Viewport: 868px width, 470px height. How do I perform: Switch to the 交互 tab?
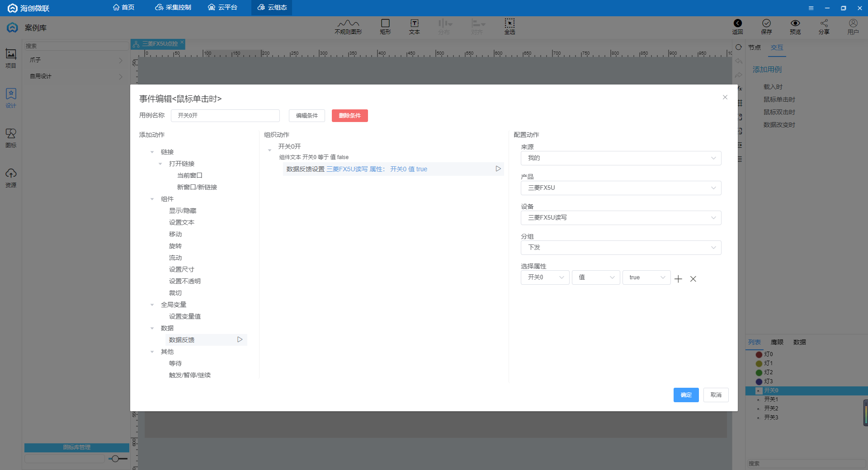[x=777, y=47]
